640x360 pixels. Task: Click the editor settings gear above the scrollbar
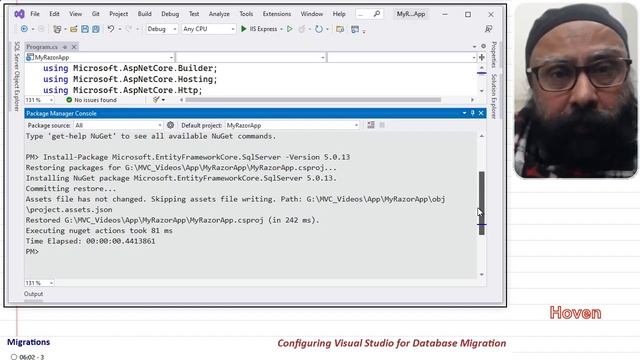[x=483, y=46]
